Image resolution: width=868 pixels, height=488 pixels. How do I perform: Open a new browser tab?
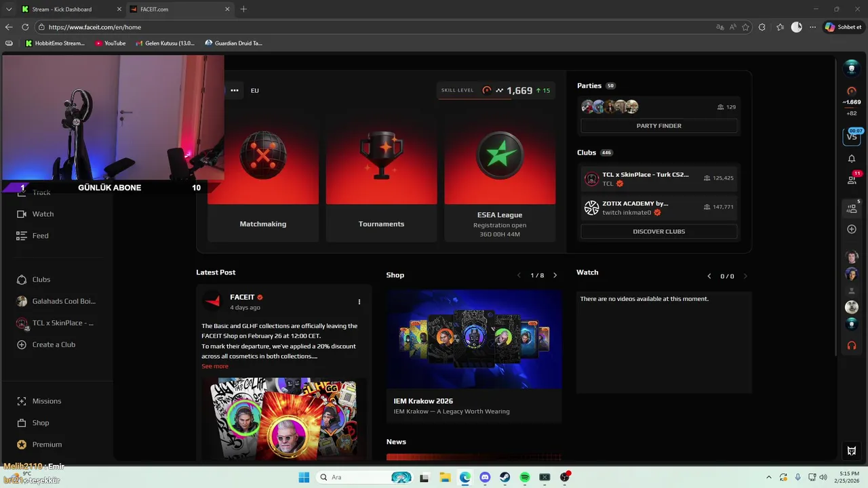[x=243, y=9]
